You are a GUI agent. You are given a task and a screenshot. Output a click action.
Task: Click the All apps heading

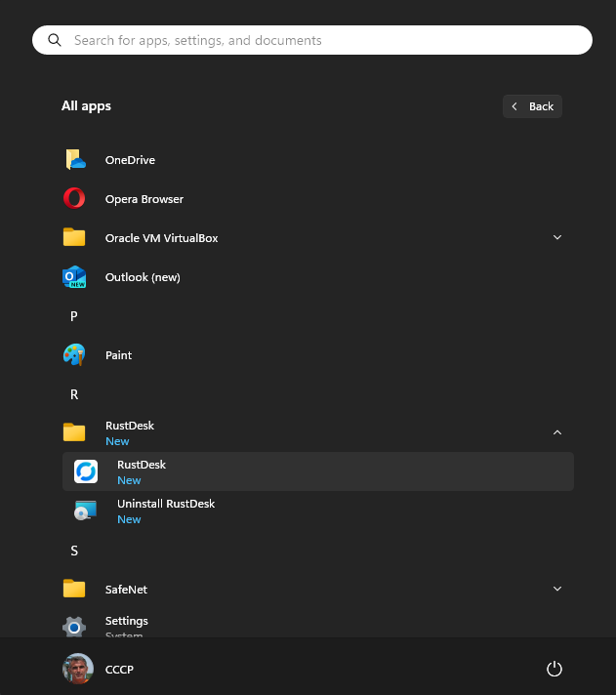pos(86,106)
